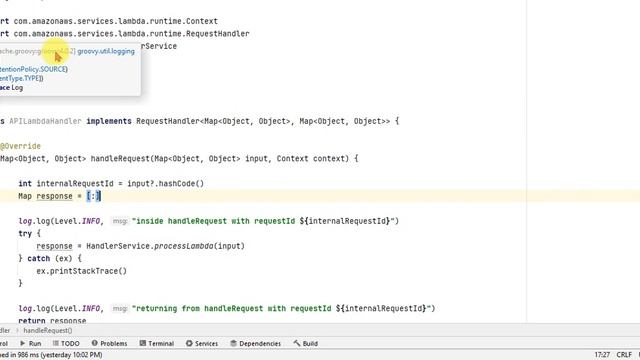The image size is (640, 360).
Task: Click the return response statement
Action: [52, 320]
